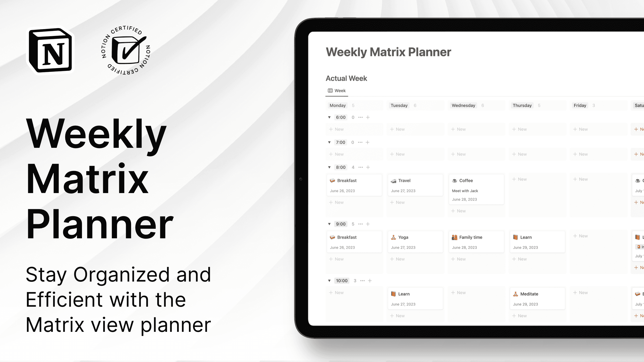Viewport: 644px width, 362px height.
Task: Expand the 7:00 time slot row
Action: coord(329,142)
